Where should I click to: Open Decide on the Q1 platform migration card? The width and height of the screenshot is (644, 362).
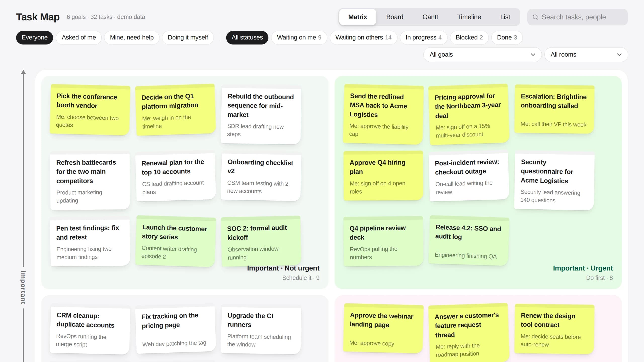pyautogui.click(x=175, y=110)
